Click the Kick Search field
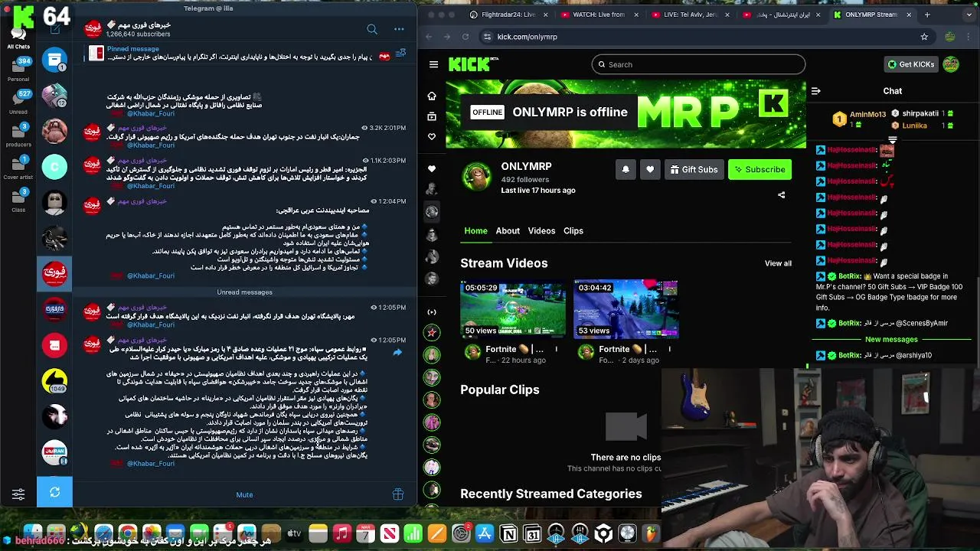 click(x=698, y=64)
